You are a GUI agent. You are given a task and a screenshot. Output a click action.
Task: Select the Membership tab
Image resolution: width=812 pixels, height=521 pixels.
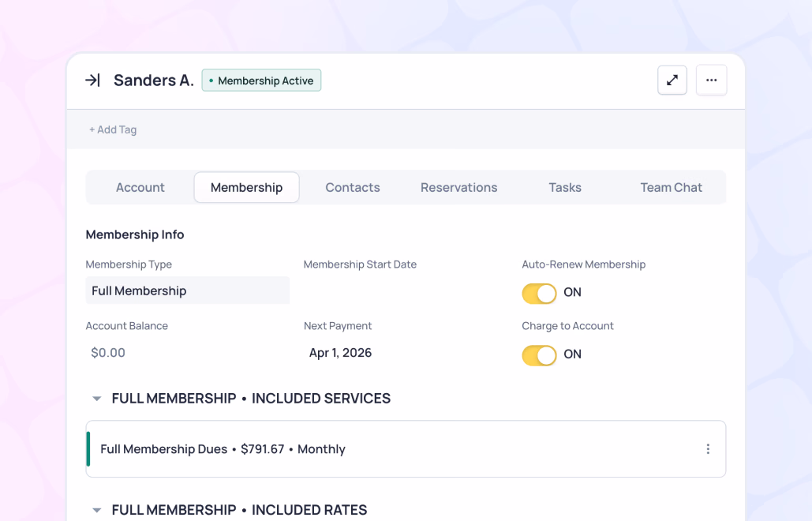tap(246, 187)
